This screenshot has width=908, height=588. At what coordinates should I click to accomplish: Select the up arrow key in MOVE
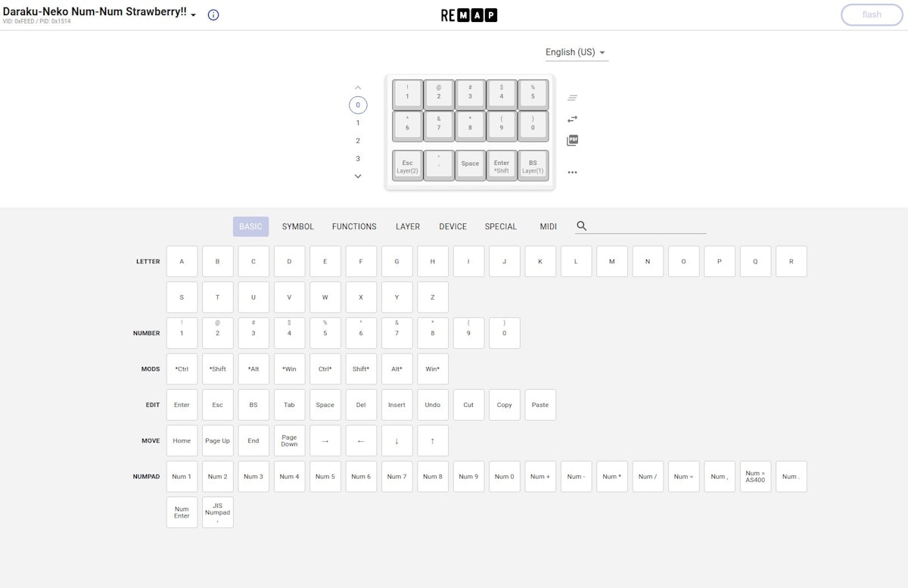[x=433, y=440]
